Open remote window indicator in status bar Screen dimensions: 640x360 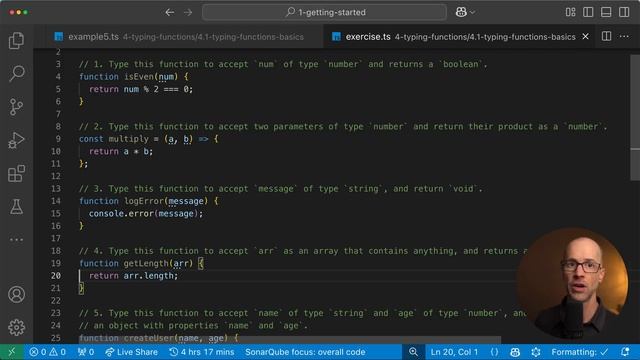coord(11,352)
